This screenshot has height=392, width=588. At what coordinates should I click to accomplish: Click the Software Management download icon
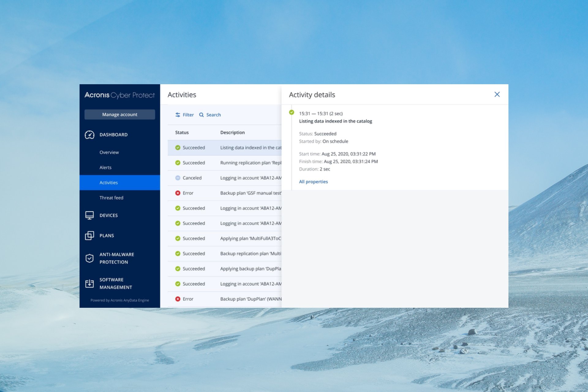click(x=89, y=284)
